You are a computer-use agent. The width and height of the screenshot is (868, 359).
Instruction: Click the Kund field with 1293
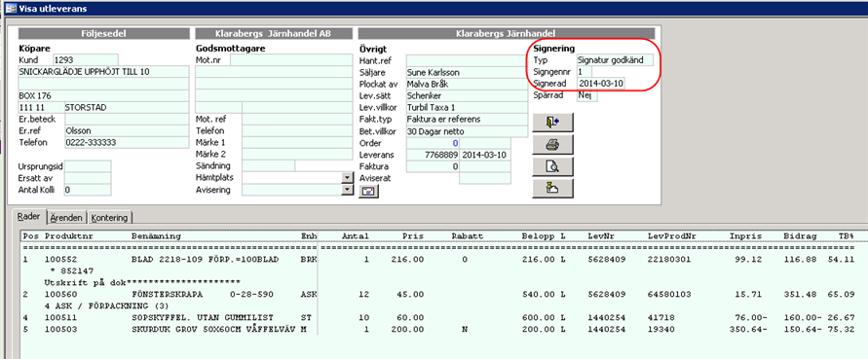tap(86, 59)
